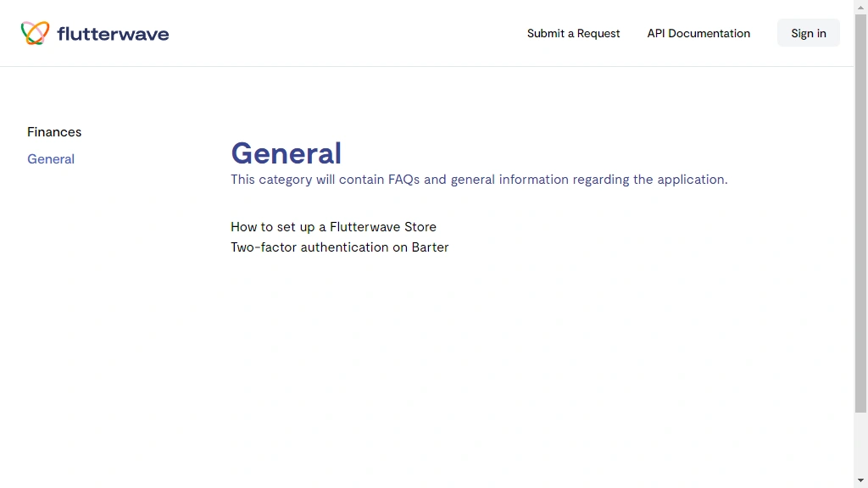Select the General category in sidebar
Screen dimensions: 868x488
point(51,158)
